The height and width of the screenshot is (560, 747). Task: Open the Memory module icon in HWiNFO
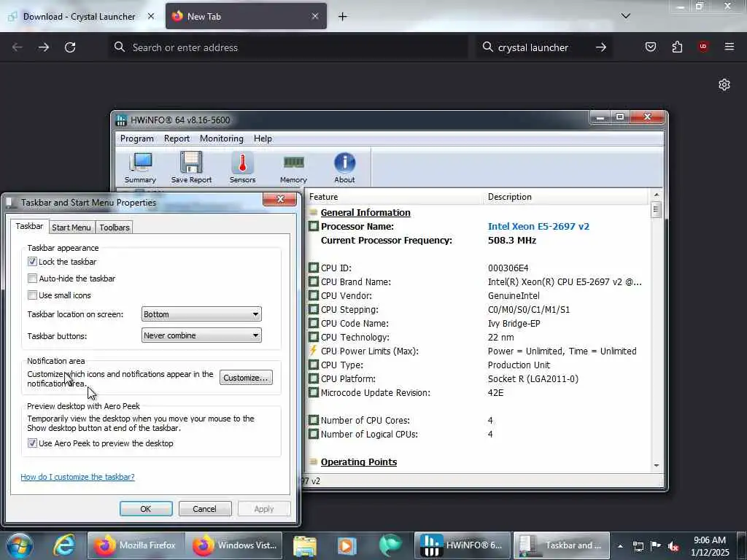click(293, 168)
